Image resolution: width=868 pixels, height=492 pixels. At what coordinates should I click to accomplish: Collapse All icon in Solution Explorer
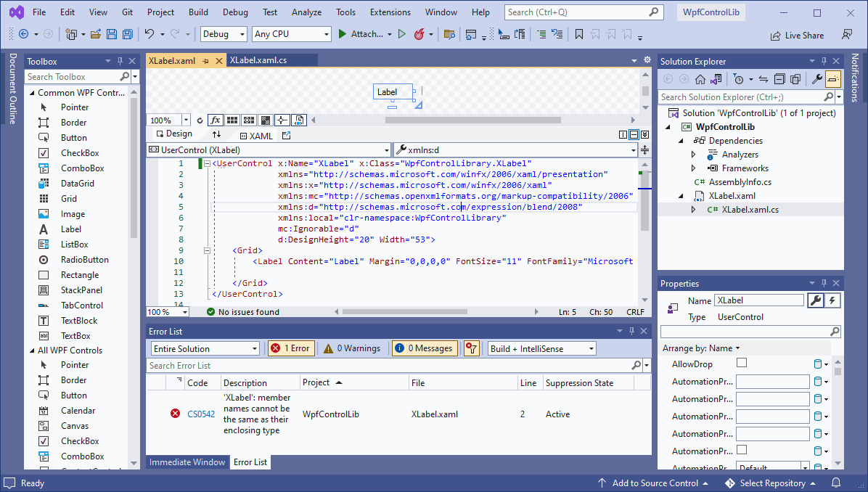[779, 79]
